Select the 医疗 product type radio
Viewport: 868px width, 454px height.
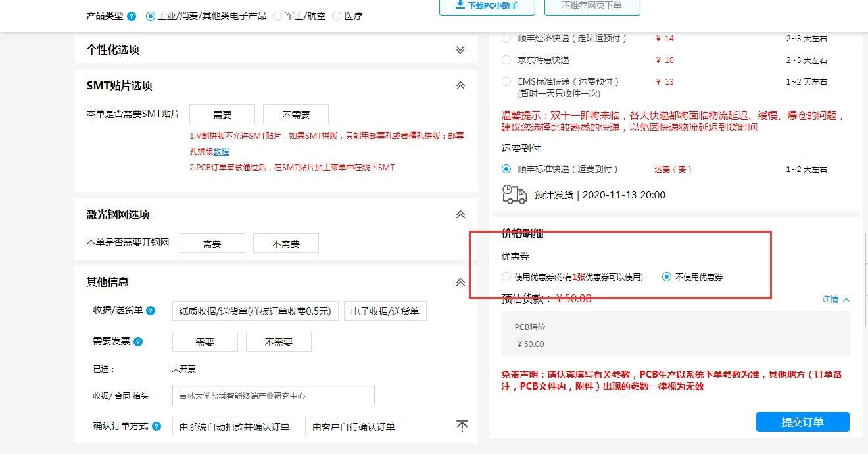coord(337,16)
